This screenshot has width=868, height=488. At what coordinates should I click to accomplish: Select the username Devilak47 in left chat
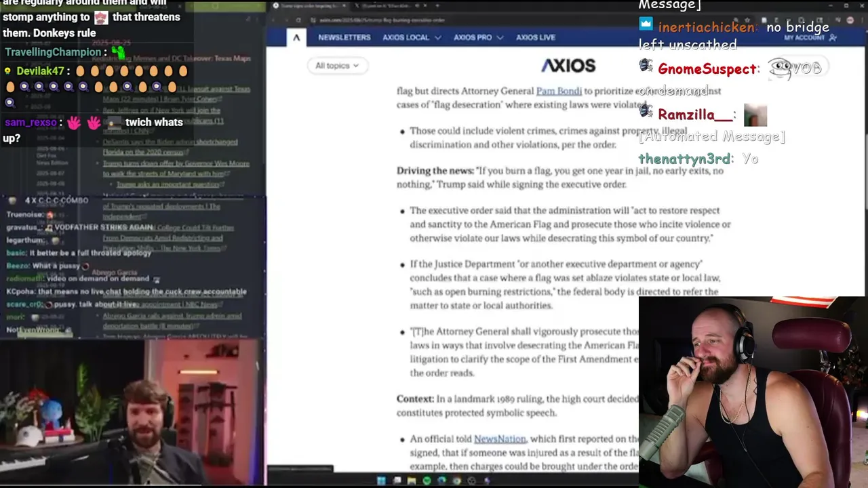coord(40,71)
